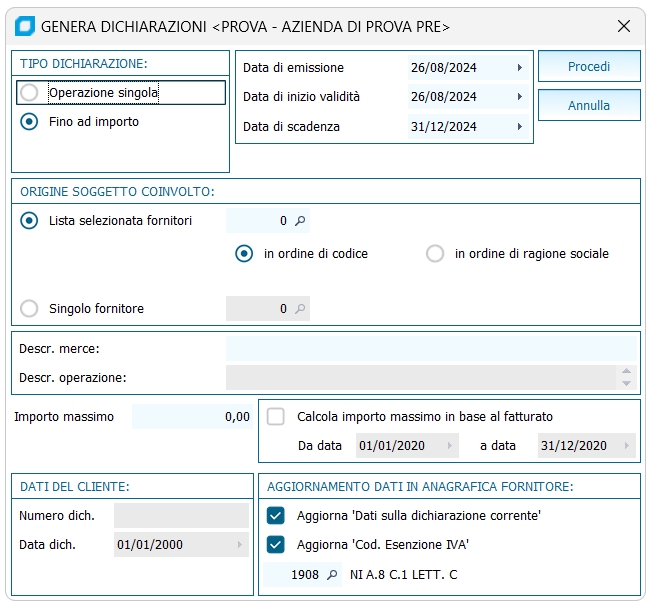Expand the Data di inizio validità calendar arrow
The height and width of the screenshot is (603, 652).
click(520, 97)
